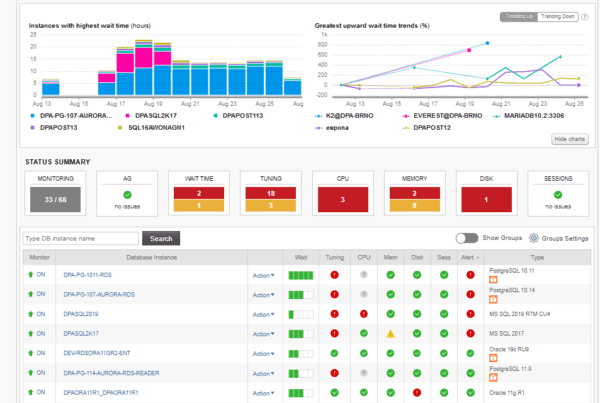This screenshot has width=600, height=403.
Task: Click Alert green check for DPAORA11R1_DPAORA11R1
Action: click(x=470, y=392)
